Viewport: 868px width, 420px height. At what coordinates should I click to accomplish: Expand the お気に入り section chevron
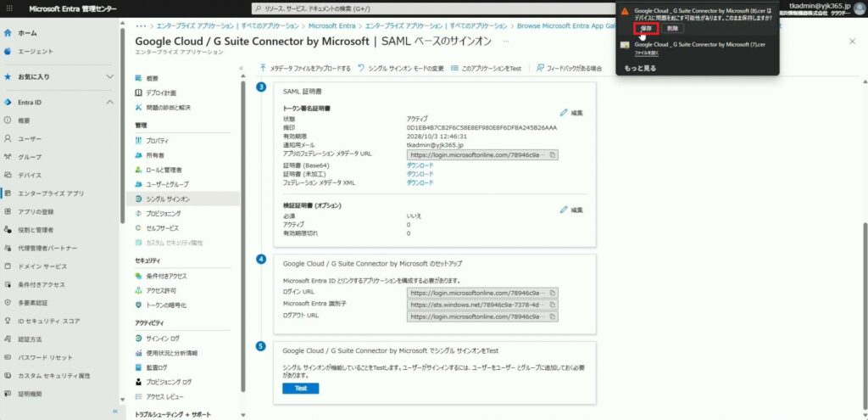pyautogui.click(x=109, y=76)
